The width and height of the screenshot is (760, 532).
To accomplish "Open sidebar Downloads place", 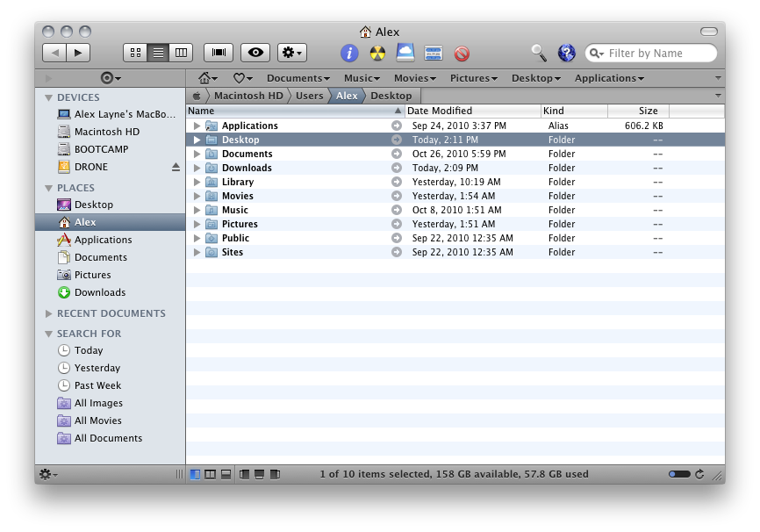I will pos(110,292).
